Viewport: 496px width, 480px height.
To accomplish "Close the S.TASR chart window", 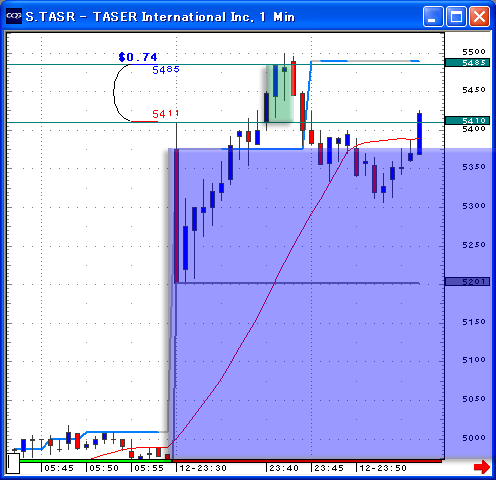I will (x=480, y=16).
